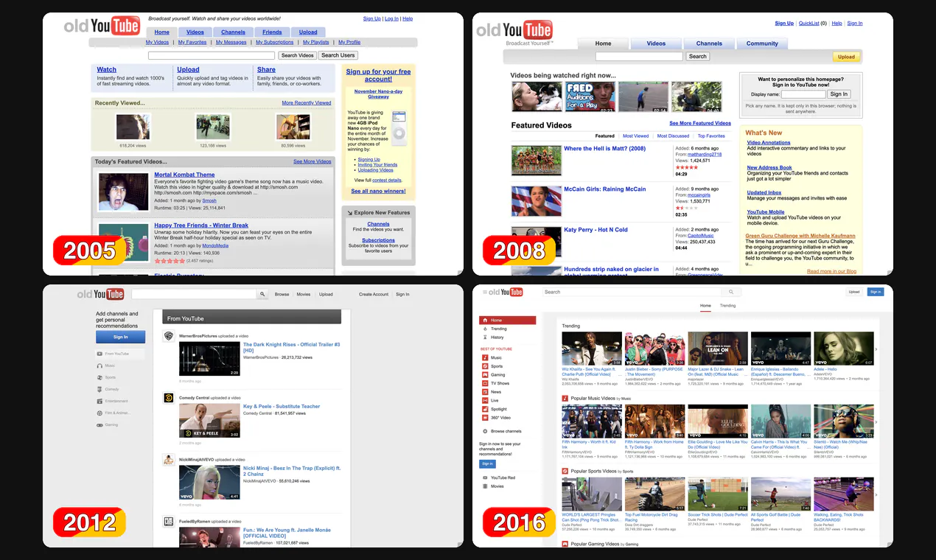The image size is (936, 560).
Task: Click the 2005 search text field
Action: 212,55
